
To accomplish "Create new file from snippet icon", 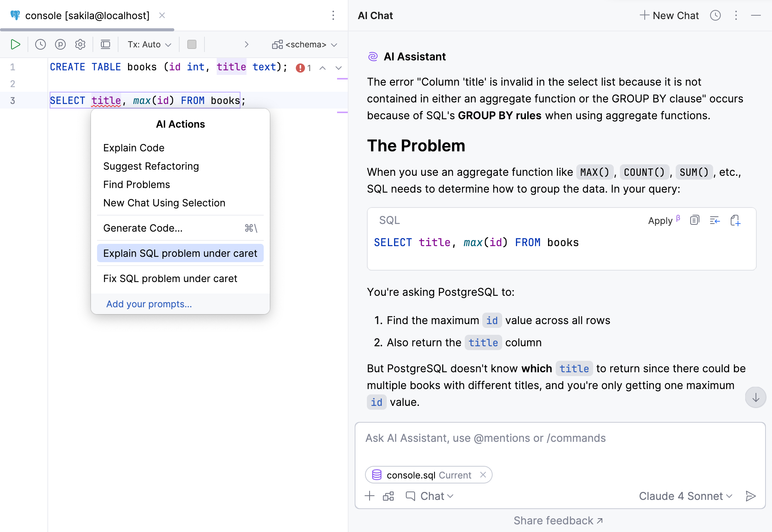I will 735,220.
